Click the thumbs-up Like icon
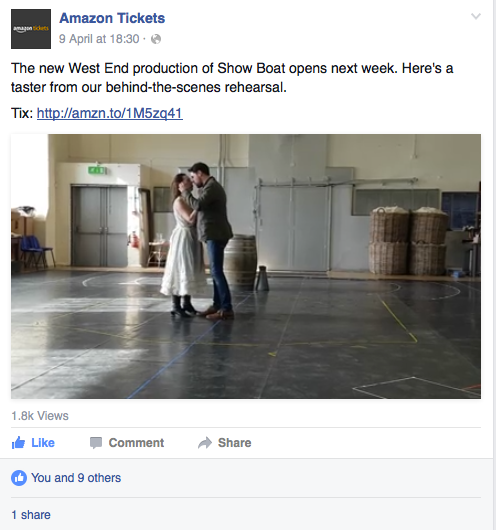Viewport: 496px width, 530px height. point(18,442)
